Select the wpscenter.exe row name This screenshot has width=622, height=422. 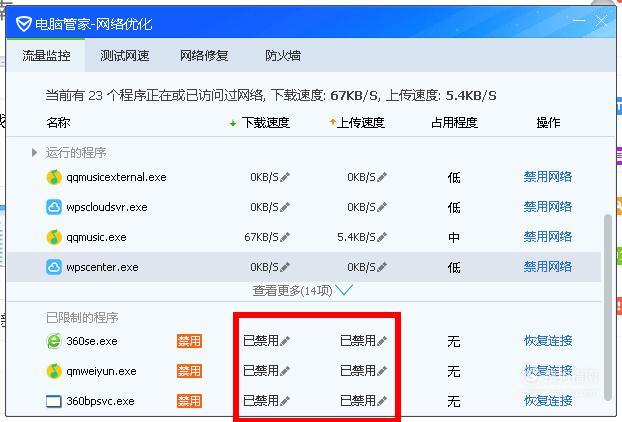(102, 267)
